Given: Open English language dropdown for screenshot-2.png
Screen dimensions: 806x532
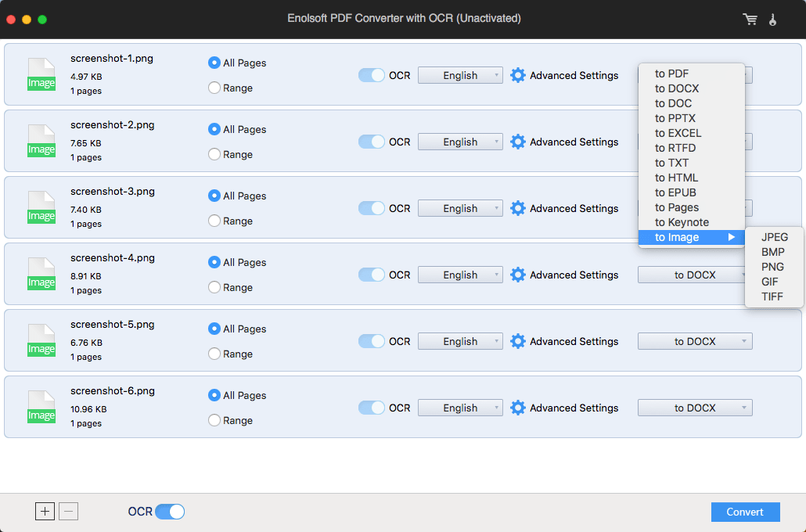Looking at the screenshot, I should point(460,142).
